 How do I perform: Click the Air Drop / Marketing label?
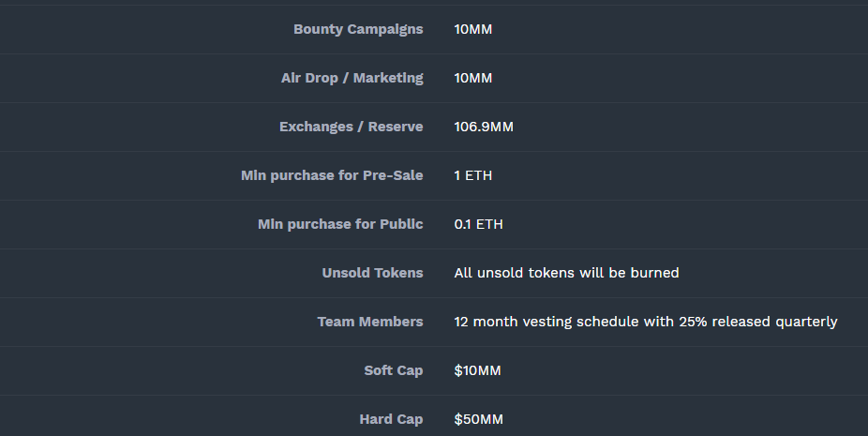(x=352, y=78)
